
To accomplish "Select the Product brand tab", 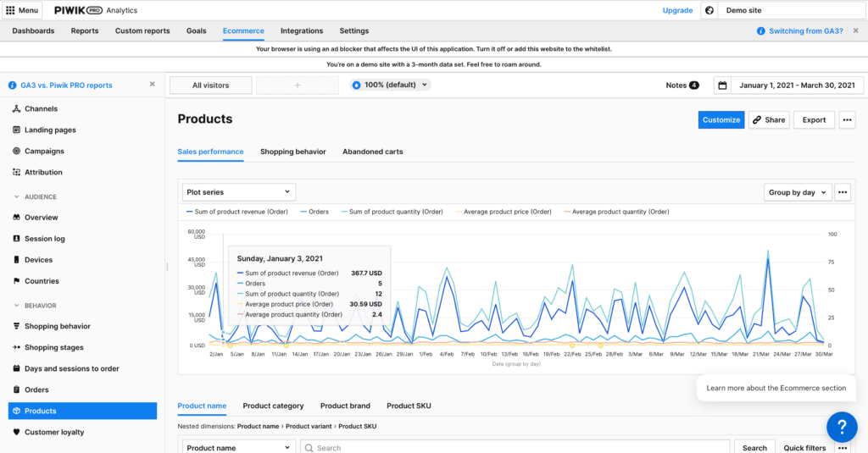I will tap(345, 406).
